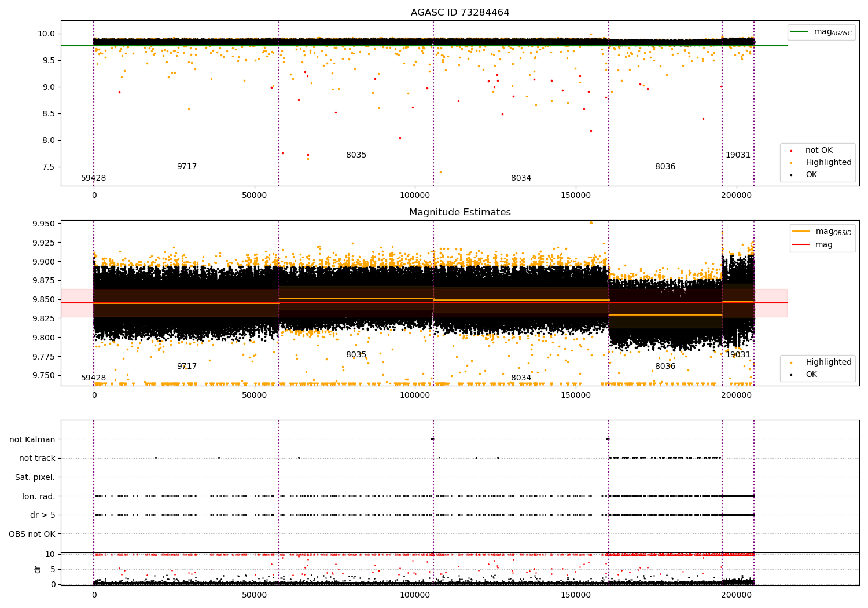This screenshot has width=868, height=608.
Task: Click y-axis tick 10.0 on top plot
Action: pos(47,34)
